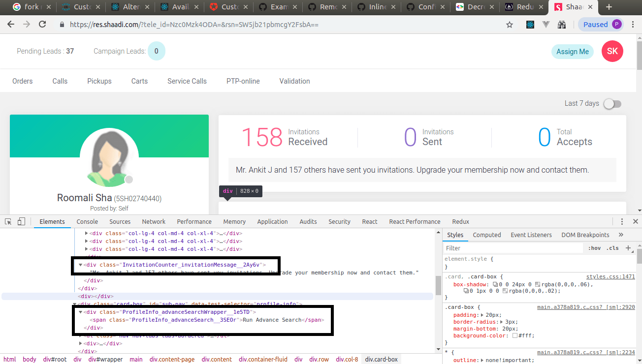The height and width of the screenshot is (364, 642).
Task: Open the DevTools three-dot customize menu
Action: click(x=622, y=222)
